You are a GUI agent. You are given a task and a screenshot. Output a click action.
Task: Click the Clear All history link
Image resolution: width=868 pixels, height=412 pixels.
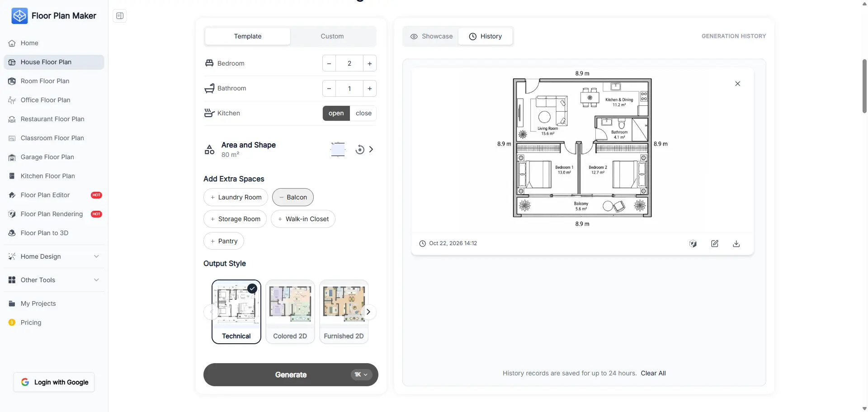point(653,373)
